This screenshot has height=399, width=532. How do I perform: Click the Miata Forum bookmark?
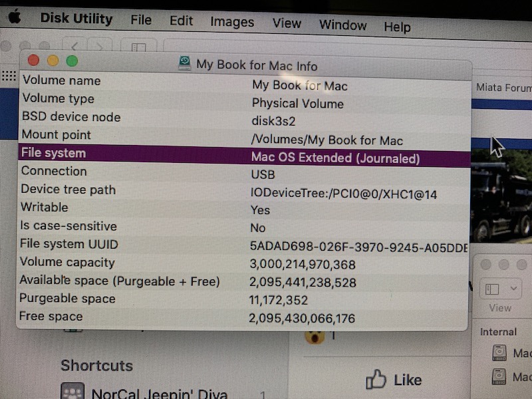[x=504, y=88]
